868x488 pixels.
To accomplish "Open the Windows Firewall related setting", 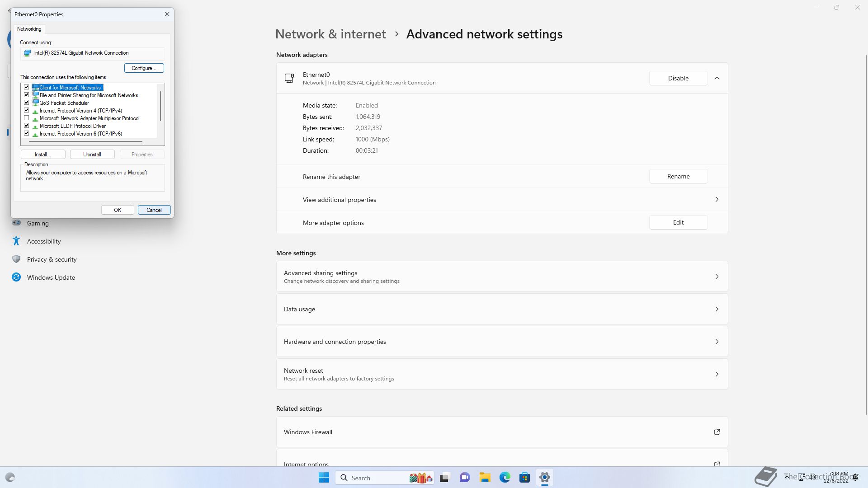I will click(x=502, y=432).
